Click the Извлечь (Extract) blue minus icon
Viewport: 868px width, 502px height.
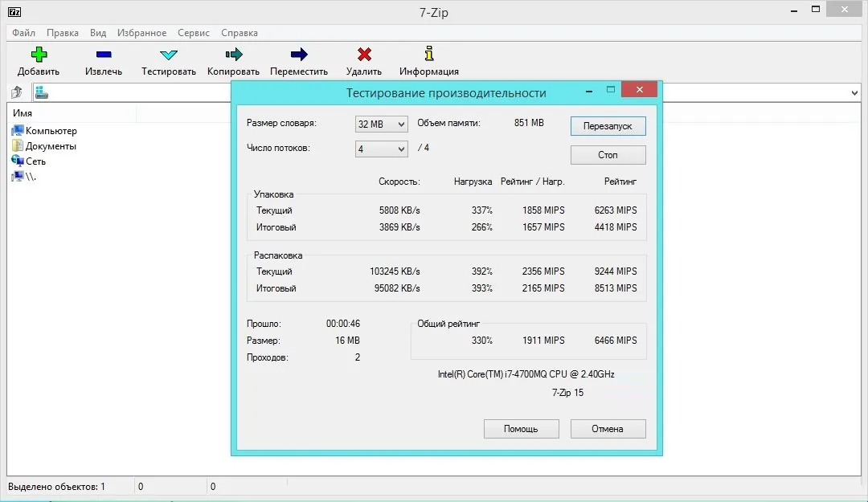(104, 55)
